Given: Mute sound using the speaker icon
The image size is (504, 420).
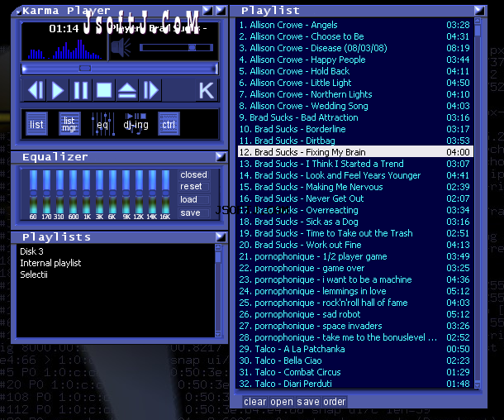Looking at the screenshot, I should 121,48.
